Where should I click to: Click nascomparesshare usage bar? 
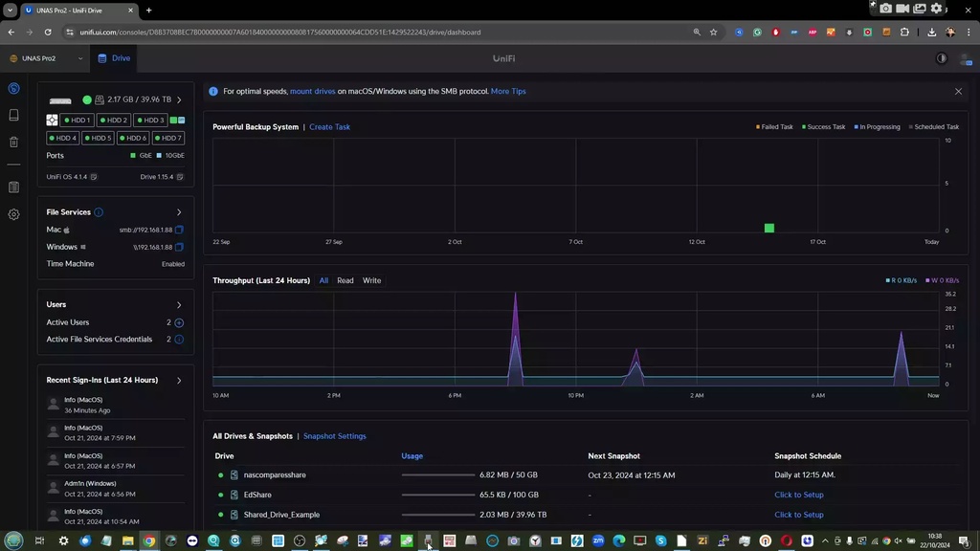pos(438,474)
